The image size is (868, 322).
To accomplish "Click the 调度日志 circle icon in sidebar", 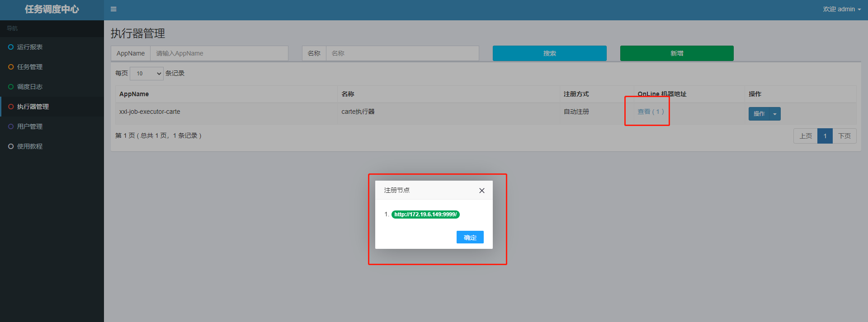I will (11, 87).
